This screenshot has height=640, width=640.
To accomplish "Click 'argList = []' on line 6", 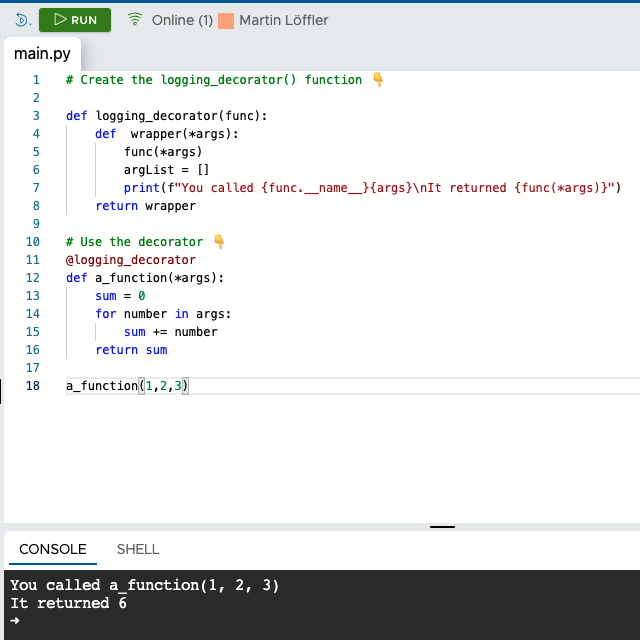I will click(x=166, y=170).
